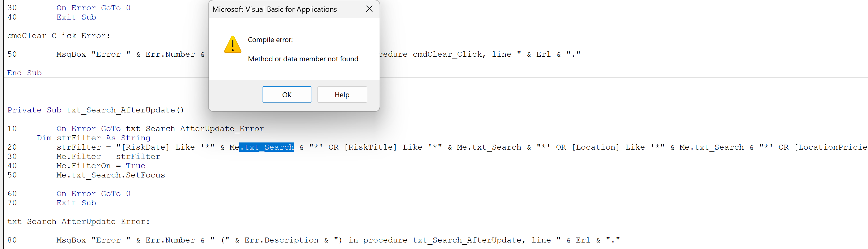
Task: Click the dialog title Microsoft Visual Basic for Applications
Action: 274,9
